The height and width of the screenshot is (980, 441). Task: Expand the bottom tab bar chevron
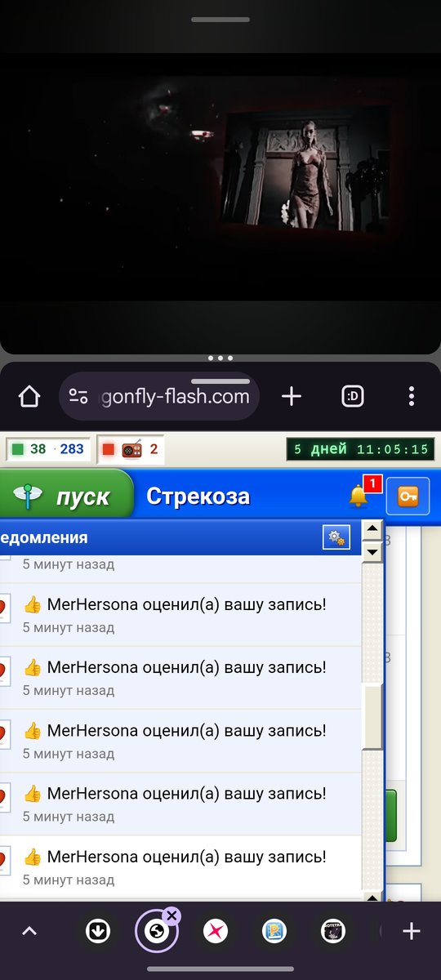[29, 931]
